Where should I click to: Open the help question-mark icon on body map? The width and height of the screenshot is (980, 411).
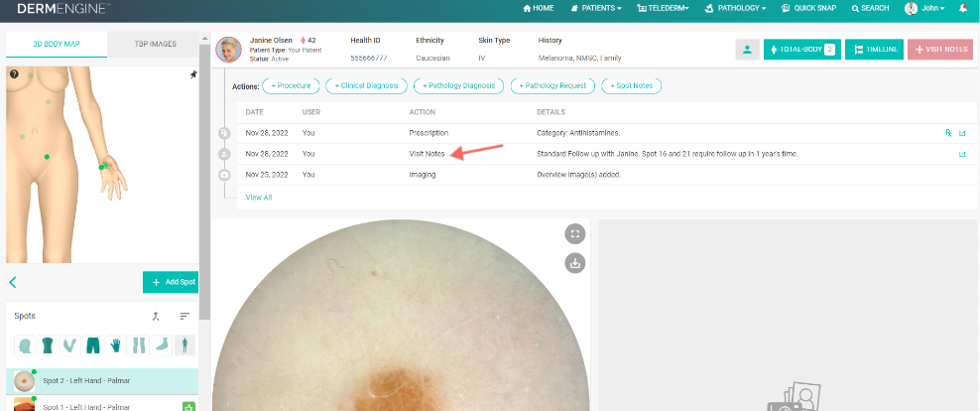click(x=14, y=74)
